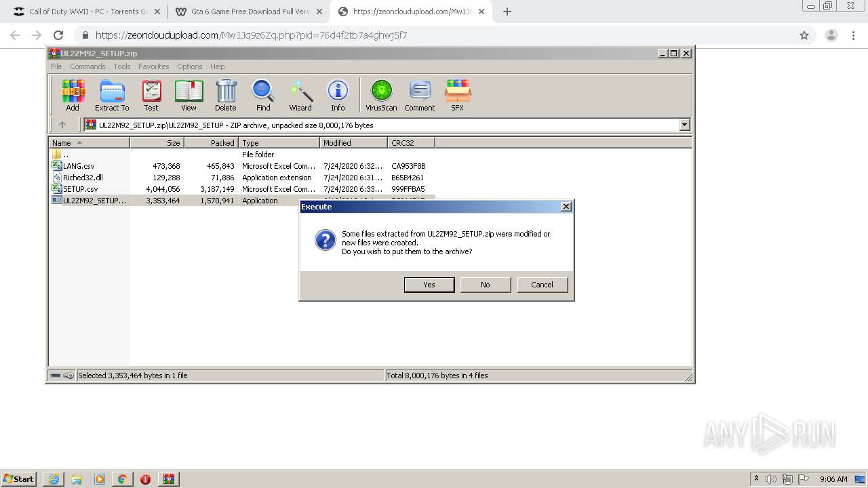Sort files by Size column
Image resolution: width=868 pixels, height=488 pixels.
coord(157,143)
